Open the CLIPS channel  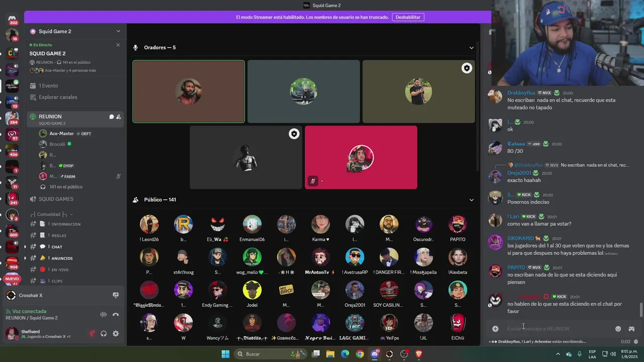pyautogui.click(x=57, y=281)
